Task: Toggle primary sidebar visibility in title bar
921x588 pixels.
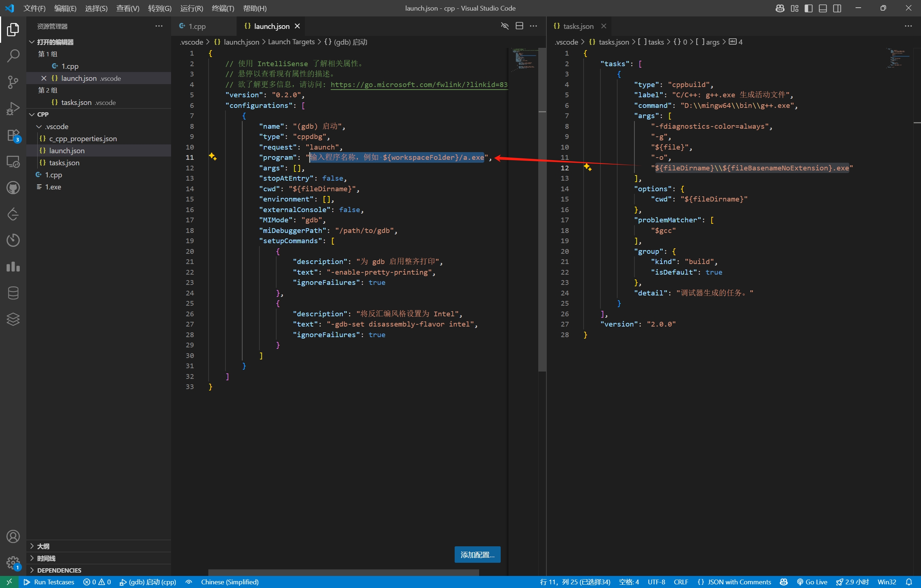Action: tap(808, 8)
